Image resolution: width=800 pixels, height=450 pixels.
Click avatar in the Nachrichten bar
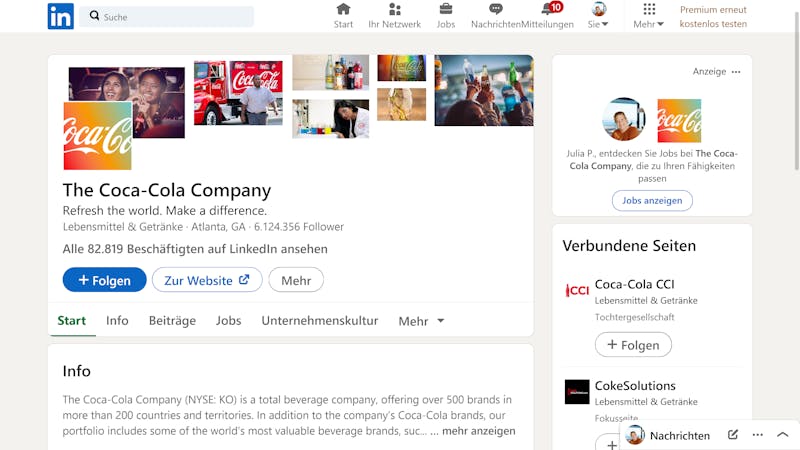coord(635,435)
